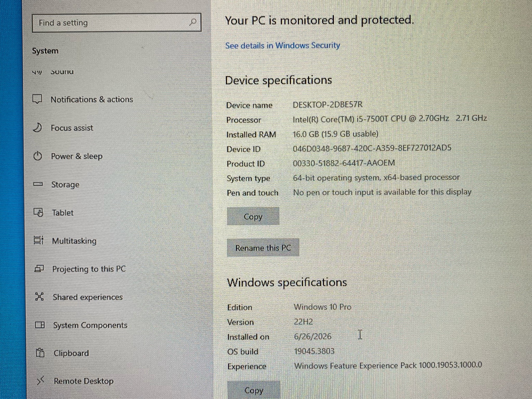Select Multitasking from the sidebar
The height and width of the screenshot is (399, 532).
tap(74, 241)
